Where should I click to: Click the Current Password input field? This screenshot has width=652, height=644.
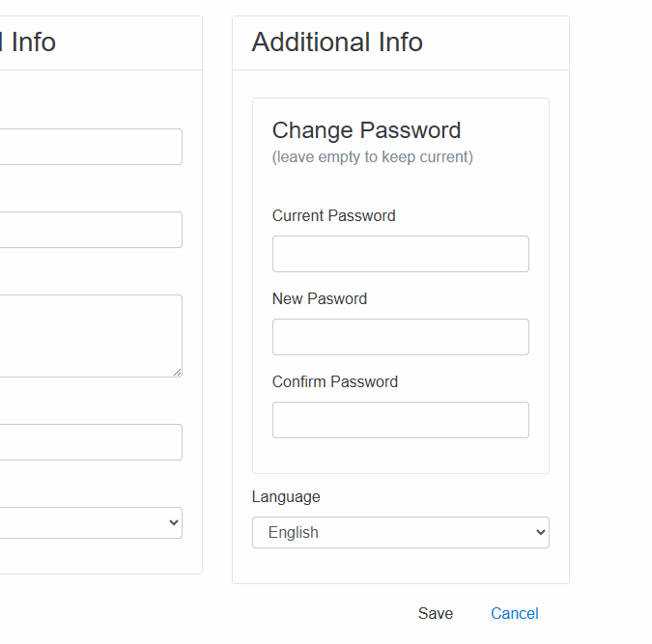[x=400, y=254]
